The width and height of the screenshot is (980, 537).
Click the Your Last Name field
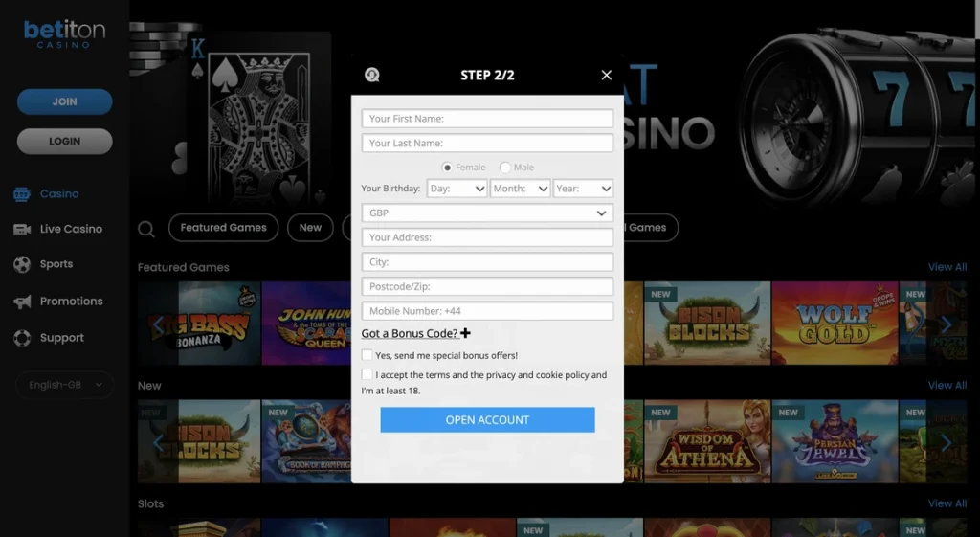(x=487, y=144)
